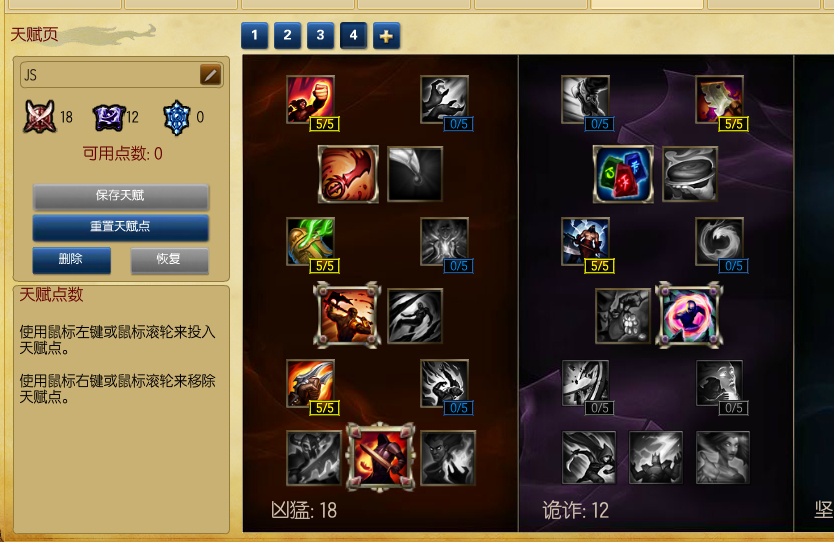The width and height of the screenshot is (834, 542).
Task: Switch to mastery page 4
Action: click(353, 36)
